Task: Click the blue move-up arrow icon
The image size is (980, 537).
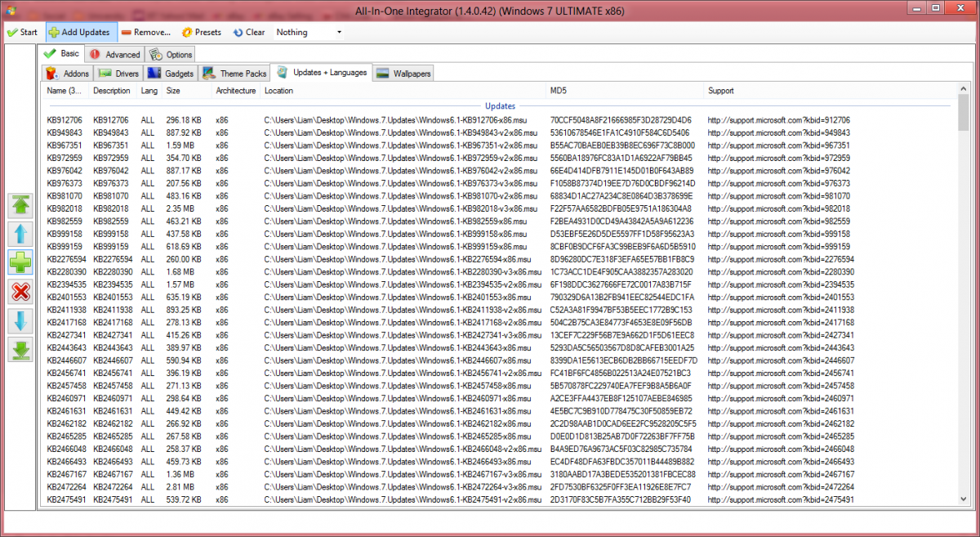Action: (20, 235)
